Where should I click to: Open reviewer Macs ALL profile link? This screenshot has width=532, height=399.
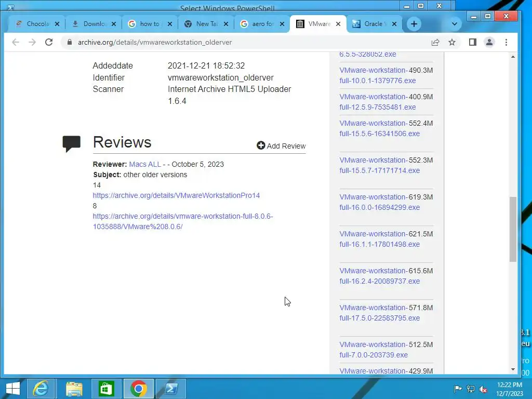(x=145, y=164)
